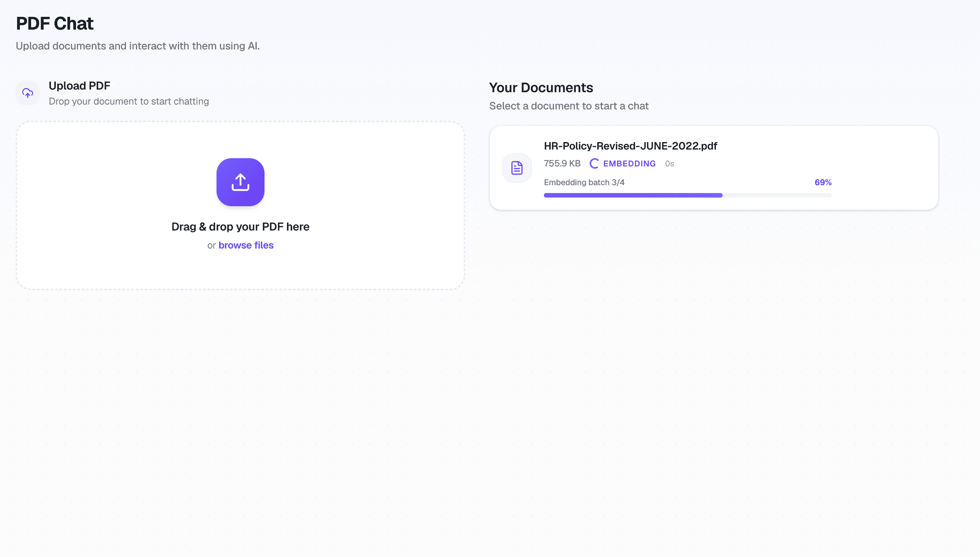Click "Upload documents and interact with them" tagline
The image size is (980, 557).
point(137,46)
